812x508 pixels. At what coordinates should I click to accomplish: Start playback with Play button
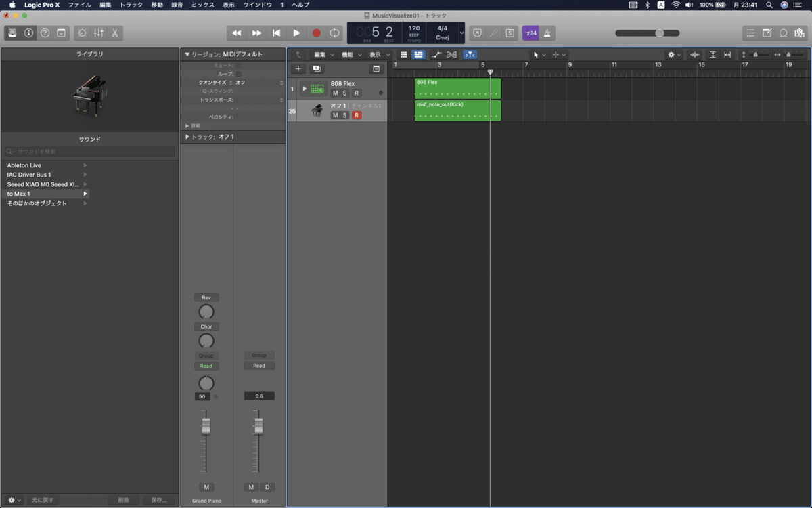pos(296,33)
